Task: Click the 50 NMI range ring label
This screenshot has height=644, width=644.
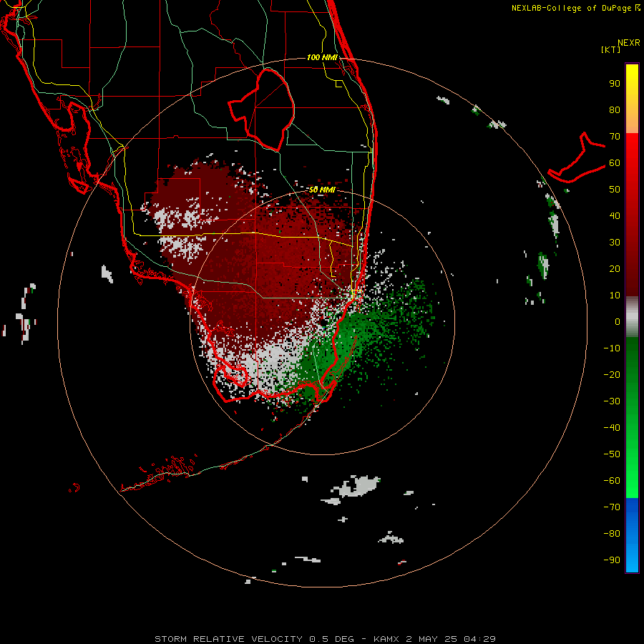Action: point(322,190)
